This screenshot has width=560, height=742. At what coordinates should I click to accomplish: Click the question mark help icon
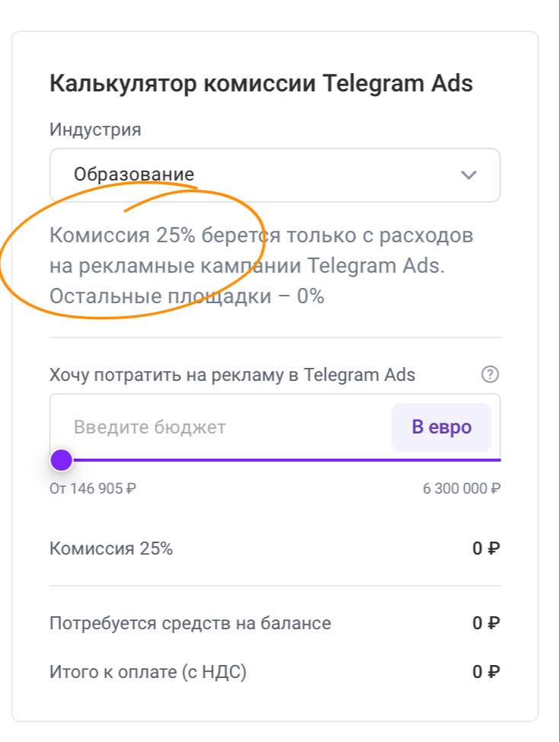coord(491,374)
